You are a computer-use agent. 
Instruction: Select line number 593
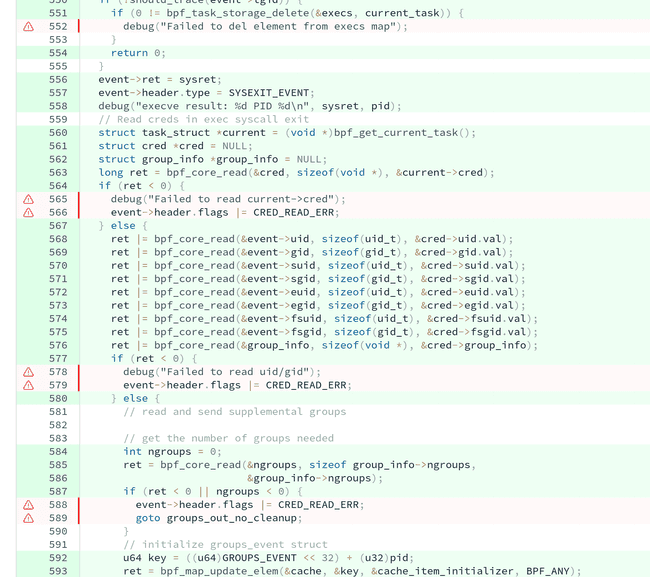[x=58, y=571]
